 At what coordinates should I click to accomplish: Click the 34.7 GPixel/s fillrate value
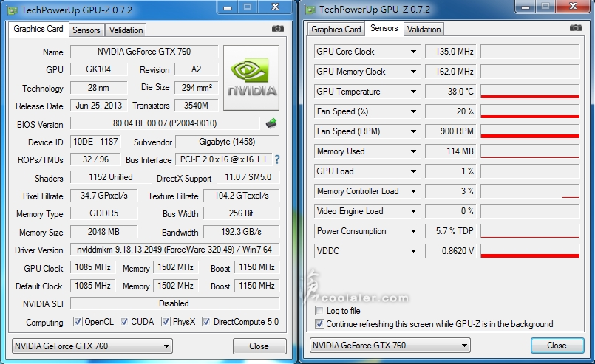[103, 196]
